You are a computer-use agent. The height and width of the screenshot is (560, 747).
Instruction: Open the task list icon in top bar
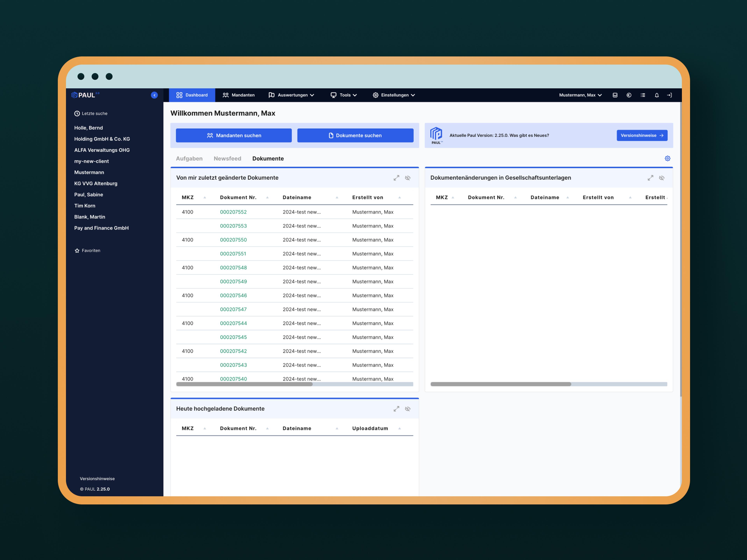click(643, 95)
